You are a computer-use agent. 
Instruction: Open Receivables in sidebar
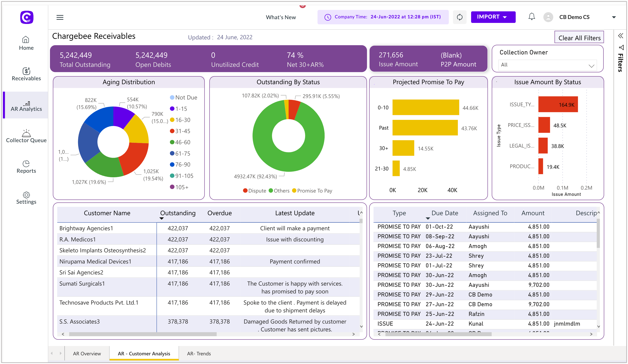click(x=26, y=74)
